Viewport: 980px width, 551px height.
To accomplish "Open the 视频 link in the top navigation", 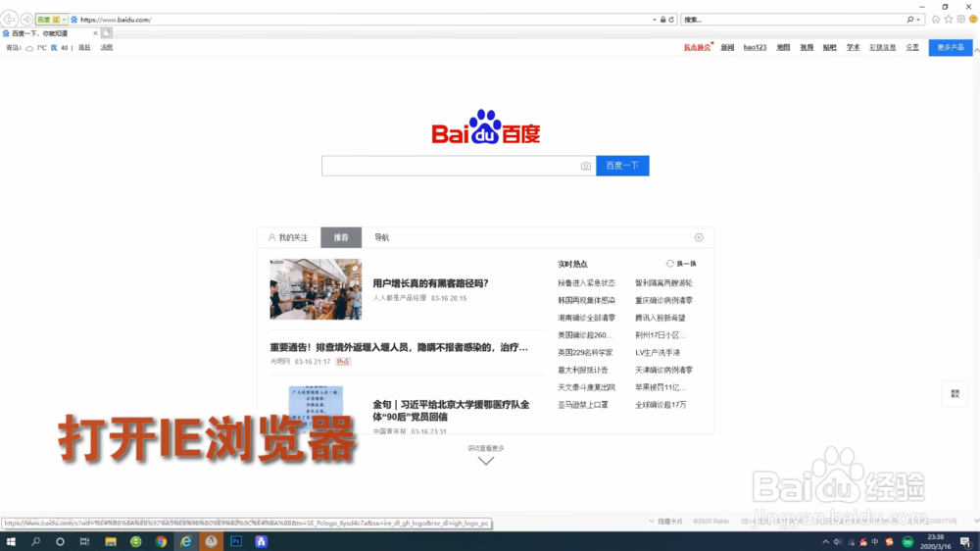I will [x=807, y=47].
